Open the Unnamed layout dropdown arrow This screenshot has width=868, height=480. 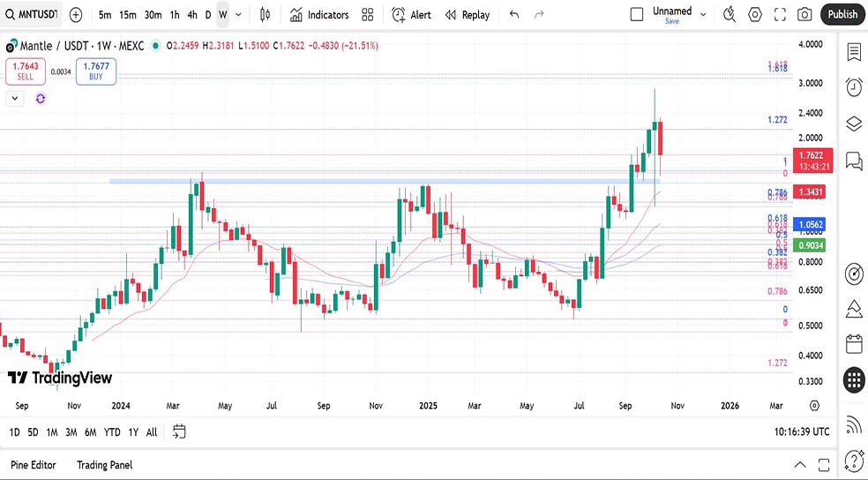tap(703, 13)
